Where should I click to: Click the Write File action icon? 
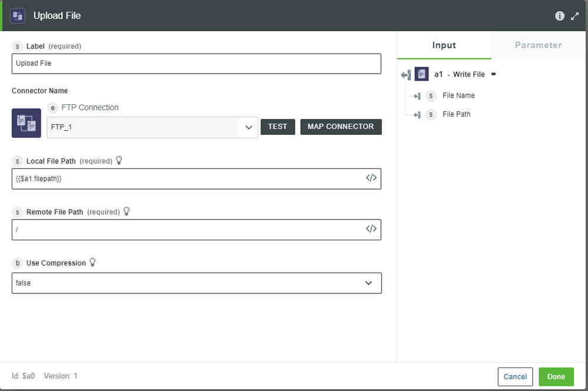(x=421, y=74)
